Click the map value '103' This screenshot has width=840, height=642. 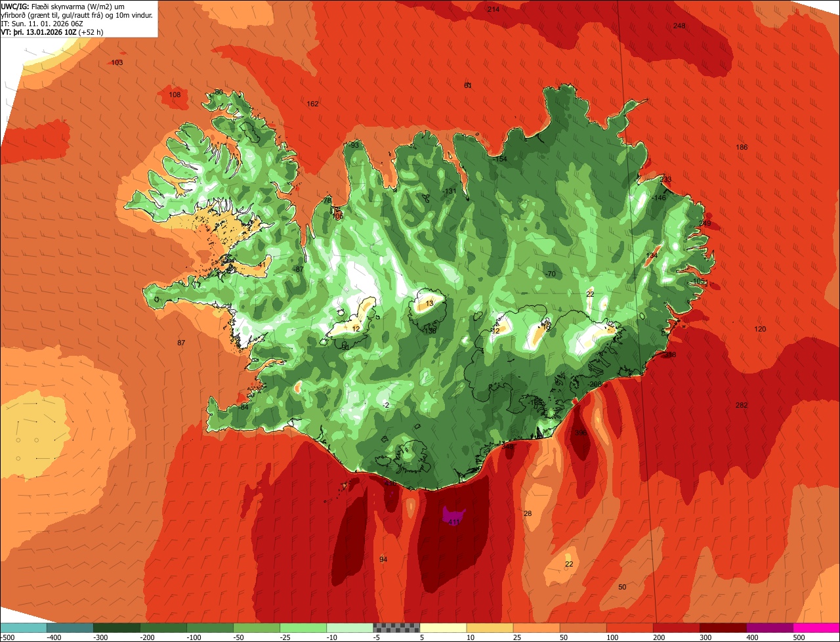[x=117, y=63]
